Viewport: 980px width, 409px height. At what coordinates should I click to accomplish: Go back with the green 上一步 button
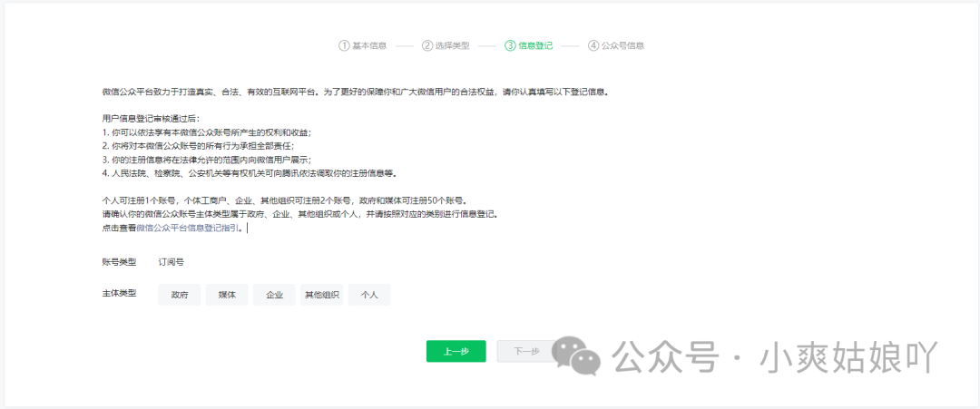[456, 351]
